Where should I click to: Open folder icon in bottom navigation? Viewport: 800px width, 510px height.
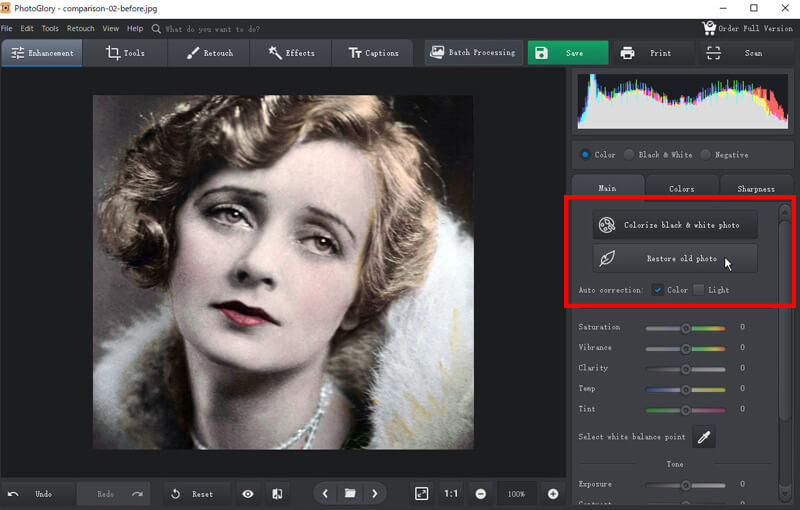(350, 494)
